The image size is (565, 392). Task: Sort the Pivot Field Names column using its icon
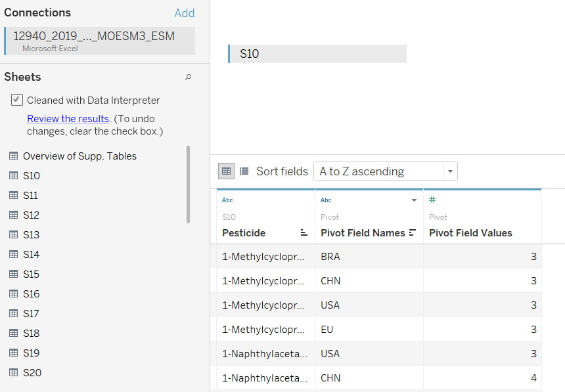413,232
